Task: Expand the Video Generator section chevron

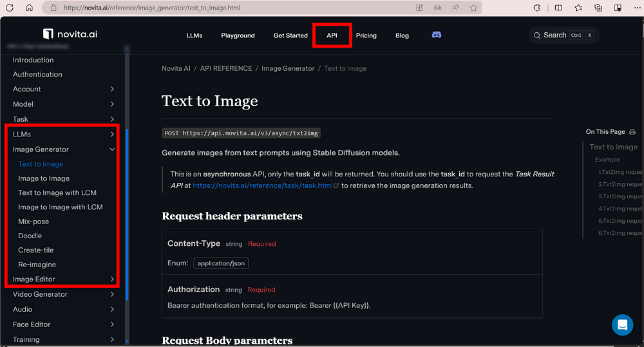Action: pos(112,294)
